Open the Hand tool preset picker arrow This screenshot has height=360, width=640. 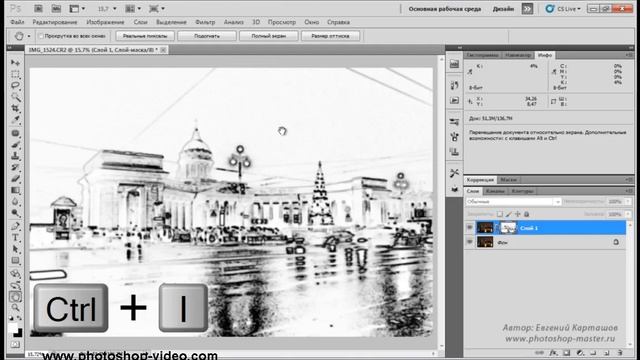29,36
